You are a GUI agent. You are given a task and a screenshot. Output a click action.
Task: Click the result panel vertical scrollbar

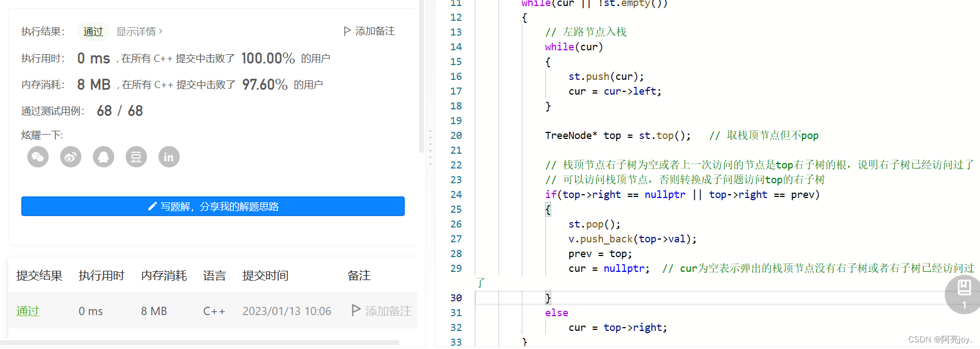(x=421, y=77)
